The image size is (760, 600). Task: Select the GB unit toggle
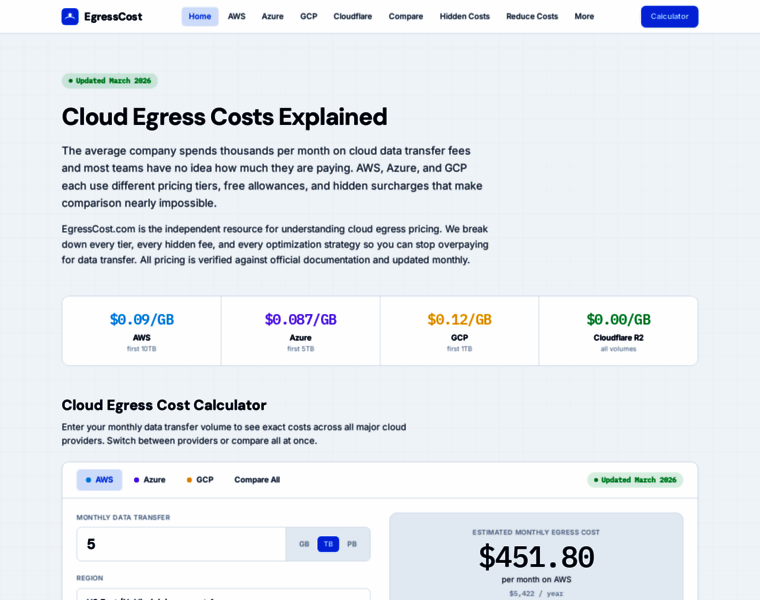click(304, 544)
